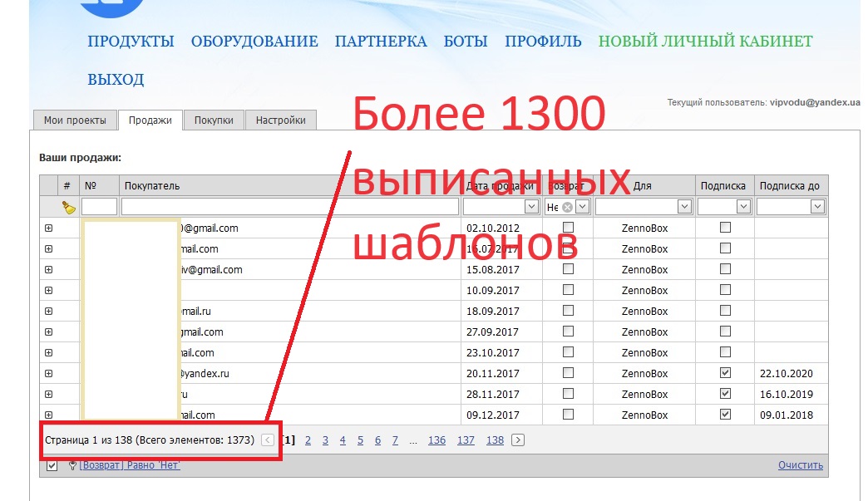The width and height of the screenshot is (868, 501).
Task: Click the filter icon beside [Возврат] Равно 'Нет'
Action: [x=72, y=465]
